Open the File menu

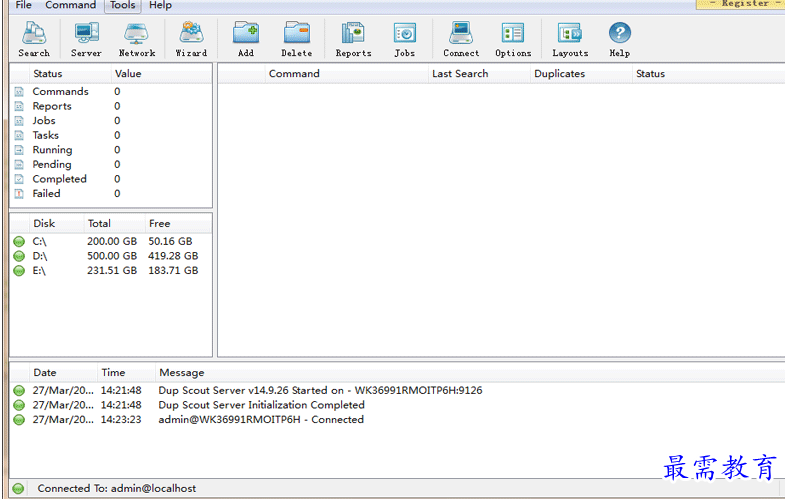(24, 5)
